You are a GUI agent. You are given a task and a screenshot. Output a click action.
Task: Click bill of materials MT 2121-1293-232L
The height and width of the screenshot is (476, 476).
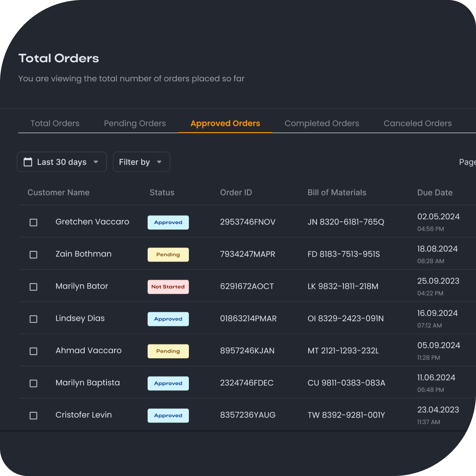(343, 351)
